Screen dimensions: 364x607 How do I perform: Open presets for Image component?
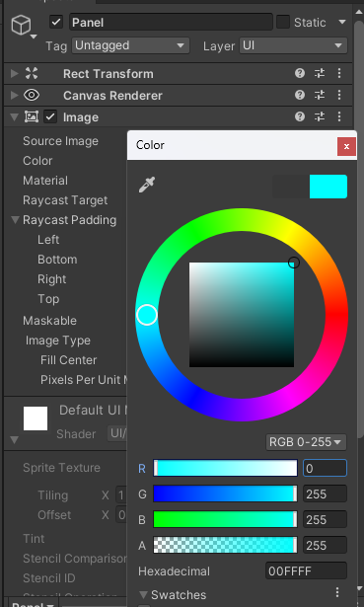point(320,116)
